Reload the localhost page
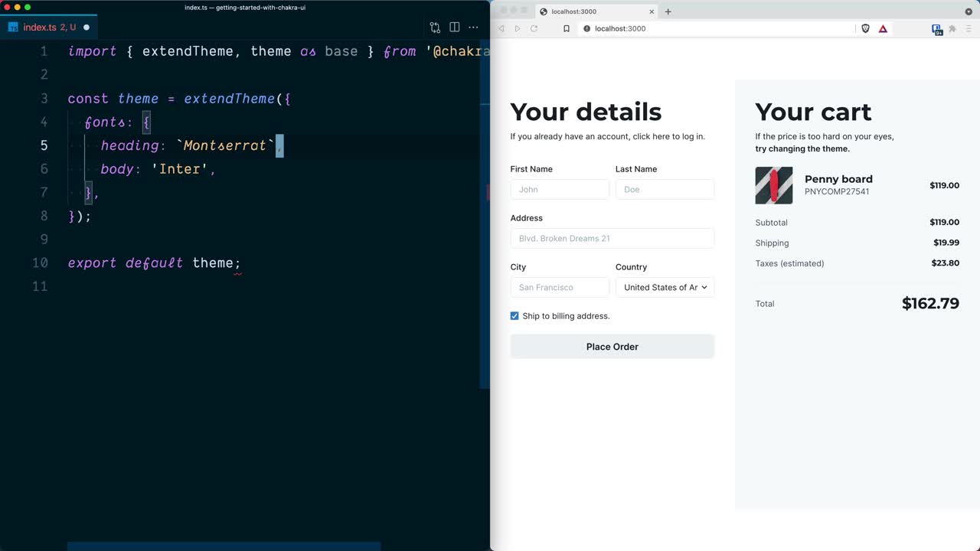This screenshot has width=980, height=551. point(534,28)
